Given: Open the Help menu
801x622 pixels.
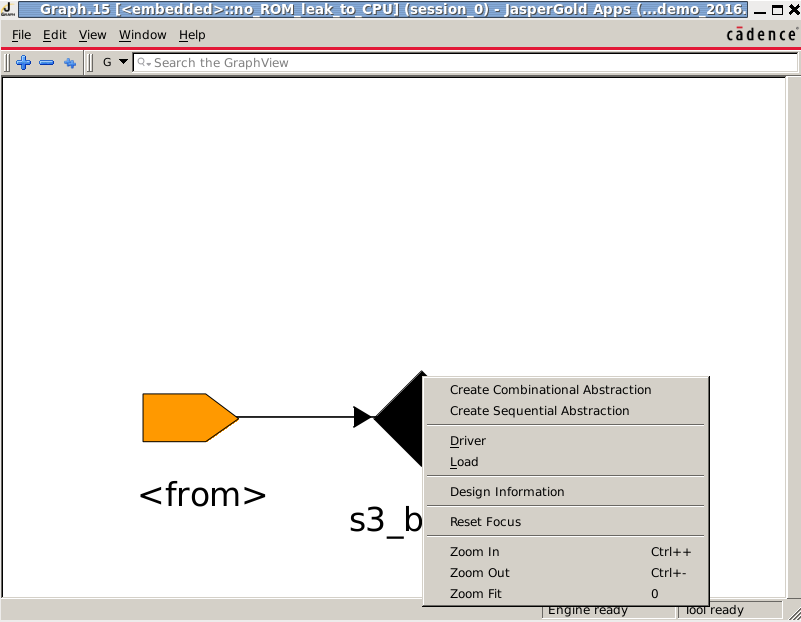Looking at the screenshot, I should pyautogui.click(x=192, y=35).
